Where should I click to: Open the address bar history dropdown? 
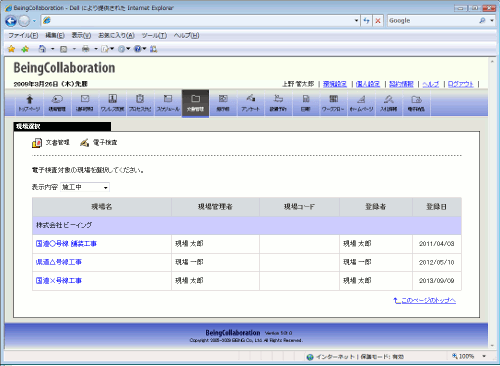click(x=356, y=21)
